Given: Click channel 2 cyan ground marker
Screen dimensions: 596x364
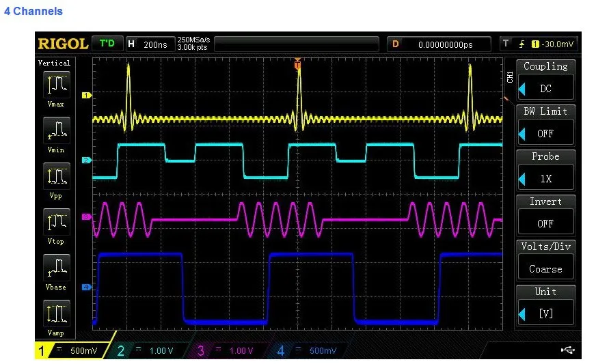Looking at the screenshot, I should click(x=87, y=160).
